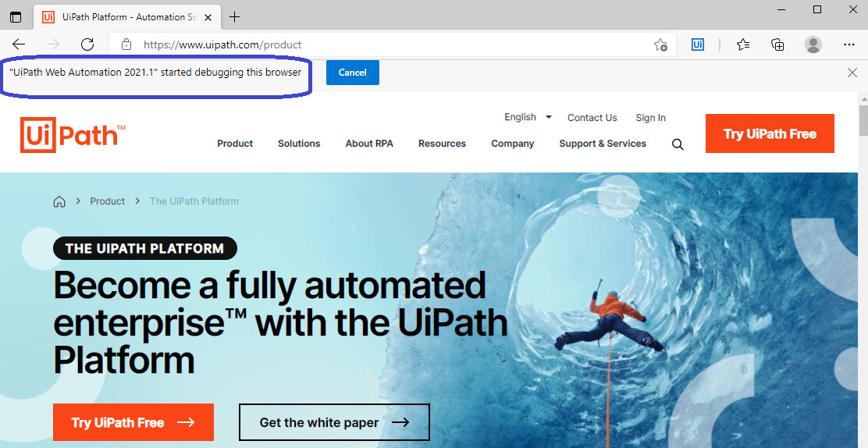Add this page to favorites
The width and height of the screenshot is (868, 448).
[660, 44]
